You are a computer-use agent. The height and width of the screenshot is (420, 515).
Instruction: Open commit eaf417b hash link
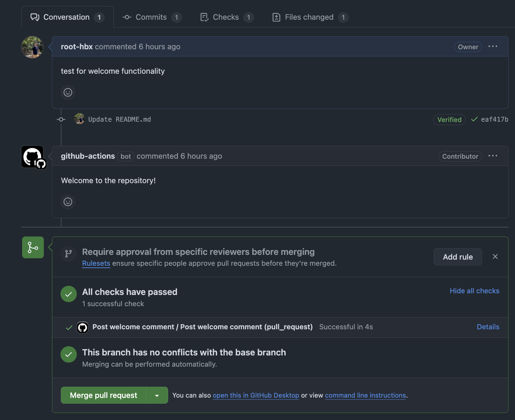[494, 119]
